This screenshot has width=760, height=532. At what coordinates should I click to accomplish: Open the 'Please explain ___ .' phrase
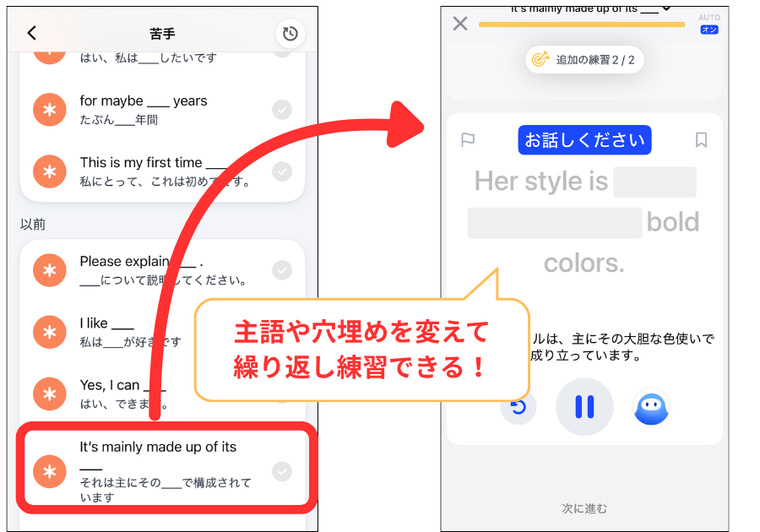pyautogui.click(x=162, y=270)
